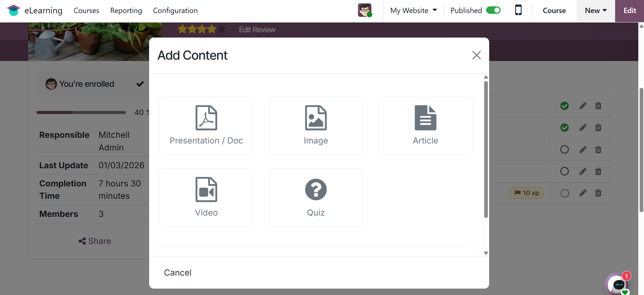The image size is (644, 295).
Task: Cancel the Add Content dialog
Action: pyautogui.click(x=178, y=273)
